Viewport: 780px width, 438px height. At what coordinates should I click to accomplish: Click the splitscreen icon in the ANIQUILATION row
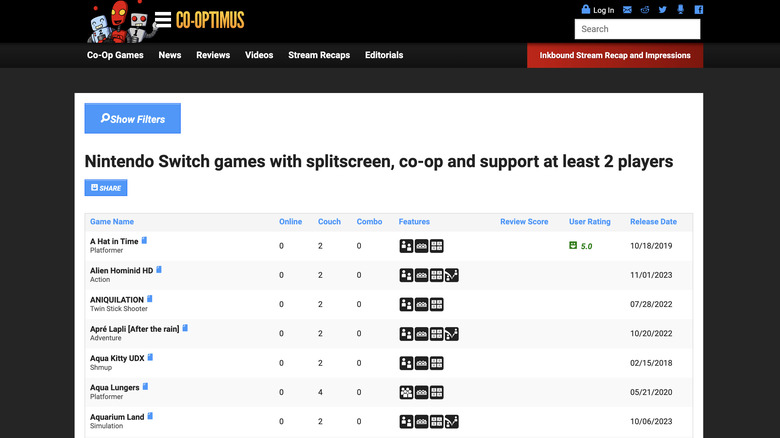(436, 305)
